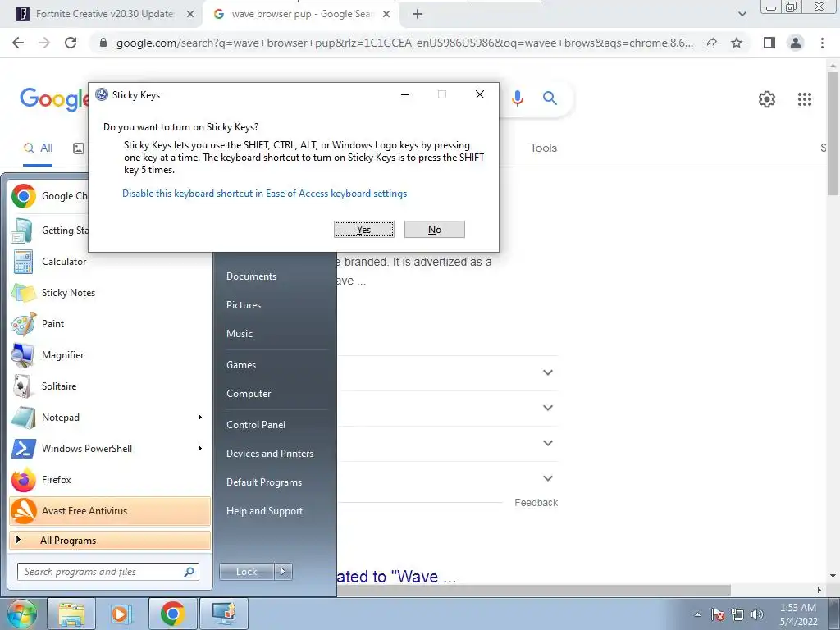This screenshot has height=630, width=840.
Task: Open Chrome three-dot menu
Action: pyautogui.click(x=822, y=43)
